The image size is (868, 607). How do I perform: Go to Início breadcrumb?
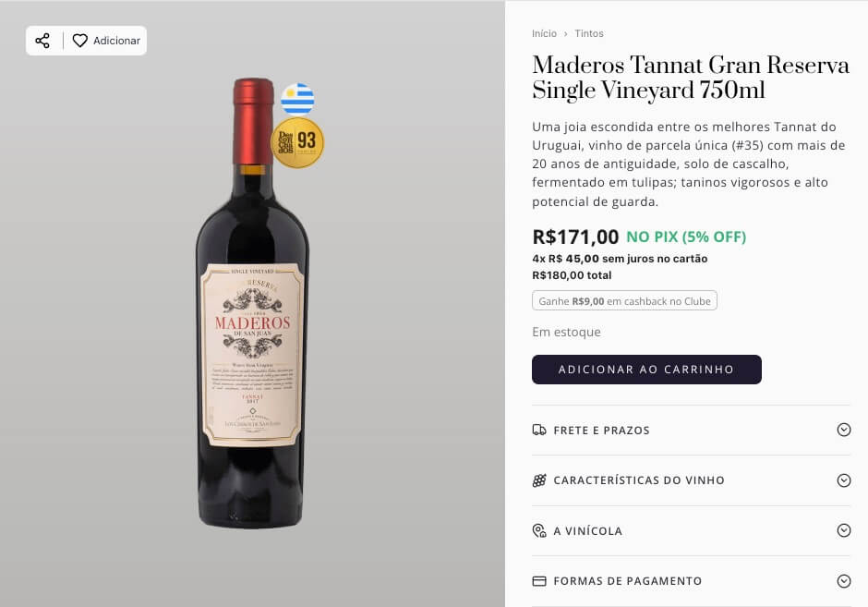[x=544, y=33]
